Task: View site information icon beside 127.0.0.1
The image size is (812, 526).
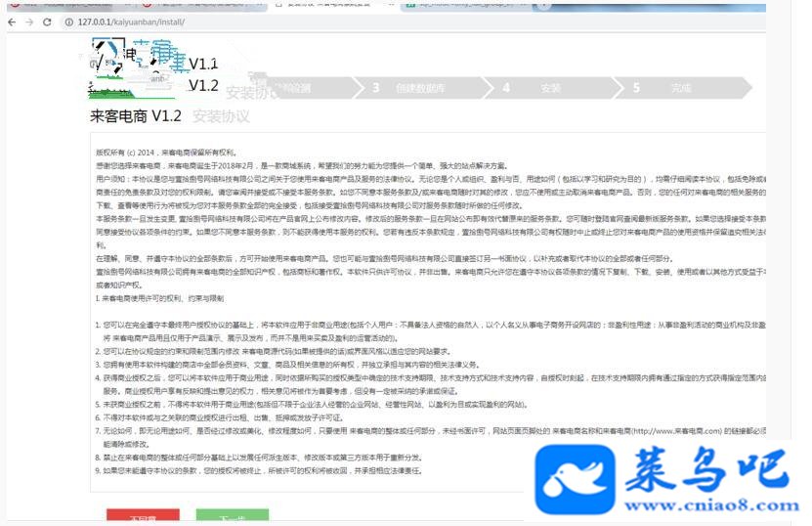Action: (68, 22)
